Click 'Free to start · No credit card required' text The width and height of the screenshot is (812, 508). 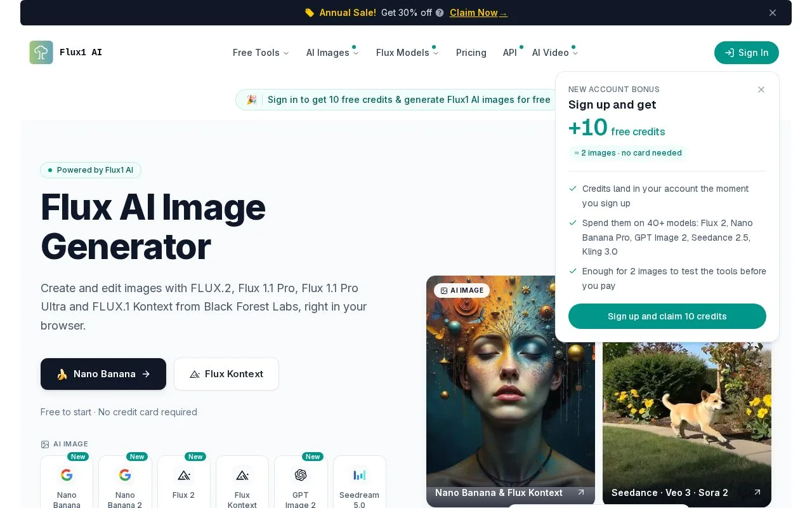(119, 412)
